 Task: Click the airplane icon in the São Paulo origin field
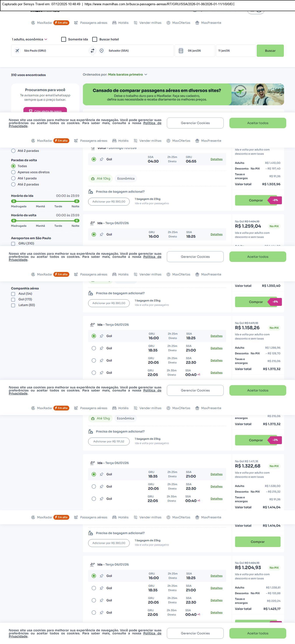pyautogui.click(x=17, y=51)
